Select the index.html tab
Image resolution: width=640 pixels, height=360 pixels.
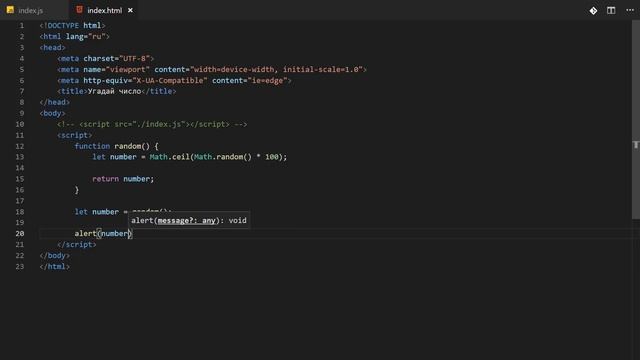point(104,11)
